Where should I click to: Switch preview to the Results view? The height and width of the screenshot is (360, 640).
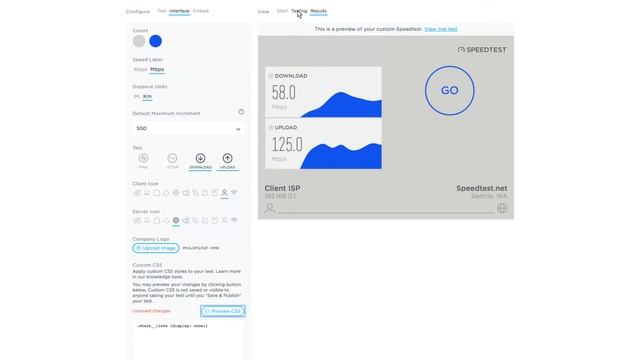(319, 11)
